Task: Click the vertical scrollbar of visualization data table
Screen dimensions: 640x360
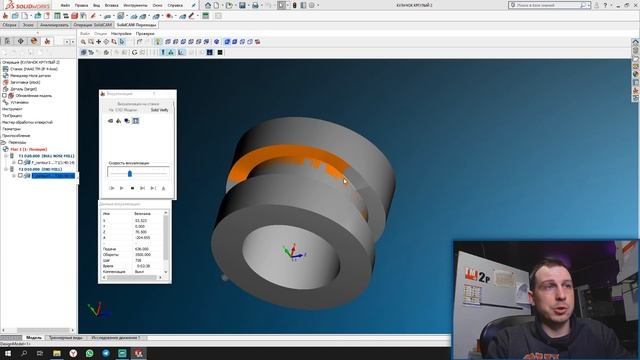Action: [166, 242]
